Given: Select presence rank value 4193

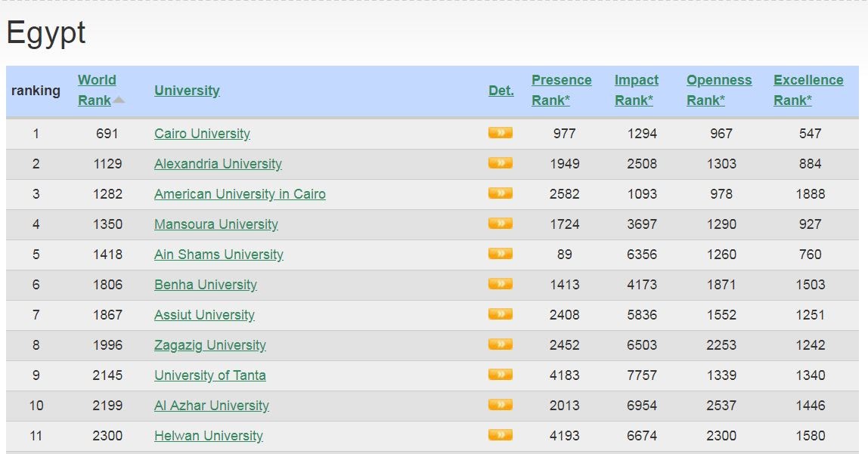Looking at the screenshot, I should click(565, 436).
